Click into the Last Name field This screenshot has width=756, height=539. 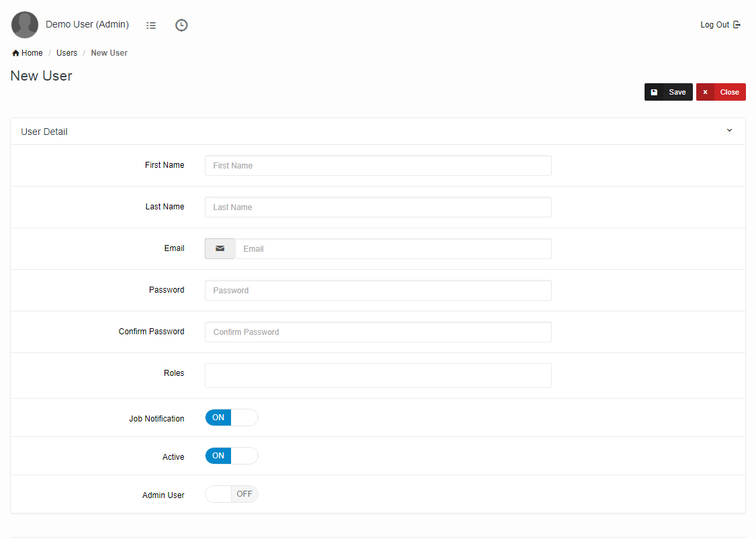(x=378, y=207)
